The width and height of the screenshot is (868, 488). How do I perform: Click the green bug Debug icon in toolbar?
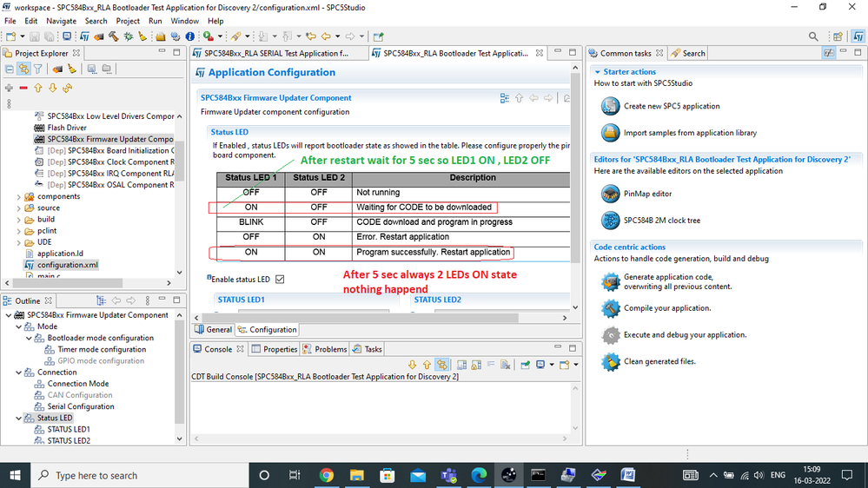[x=129, y=36]
